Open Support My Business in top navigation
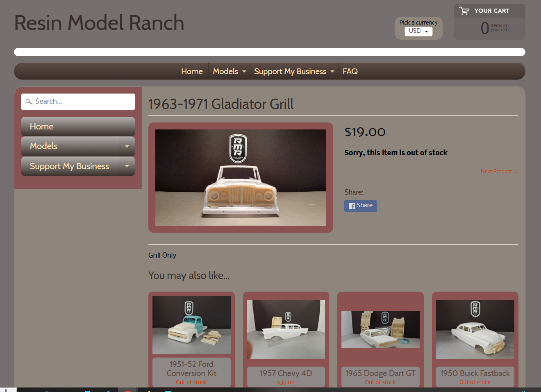 tap(290, 71)
